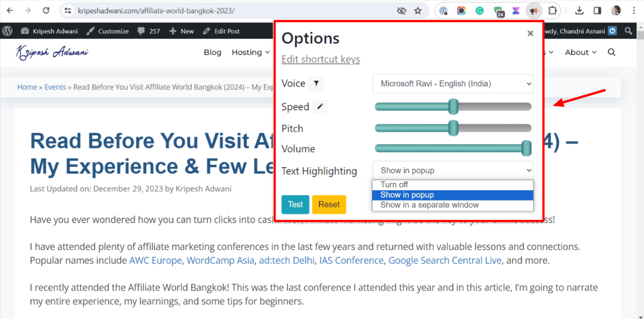Open the WordCamp Asia link
644x319 pixels.
[x=220, y=260]
